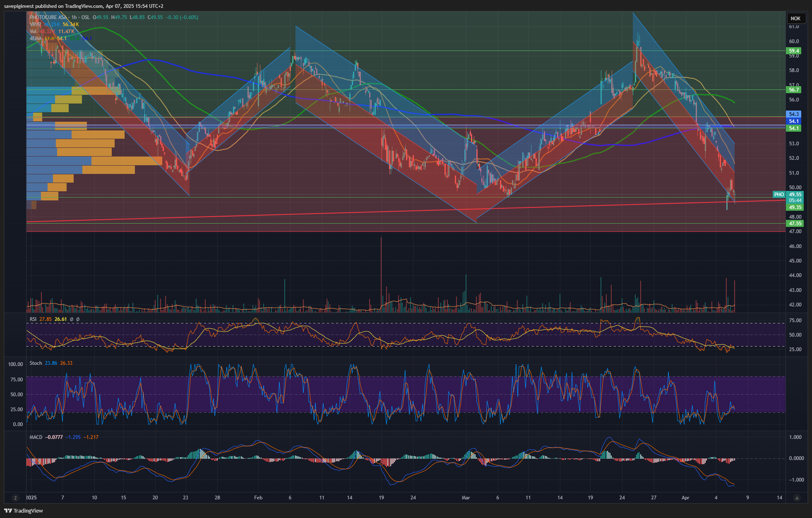Select the 05:44 bar countdown label
Image resolution: width=812 pixels, height=518 pixels.
tap(795, 200)
